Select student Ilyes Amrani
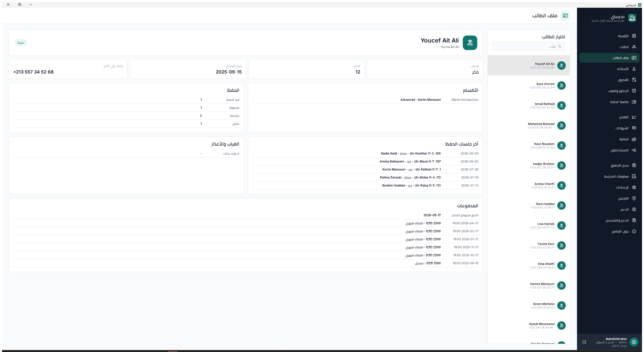Image resolution: width=644 pixels, height=352 pixels. 528,85
